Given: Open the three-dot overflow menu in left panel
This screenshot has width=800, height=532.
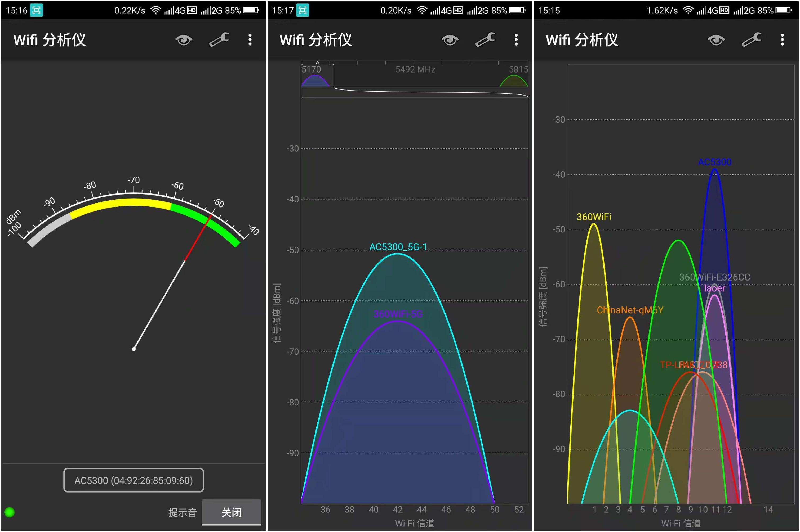Looking at the screenshot, I should pos(250,40).
